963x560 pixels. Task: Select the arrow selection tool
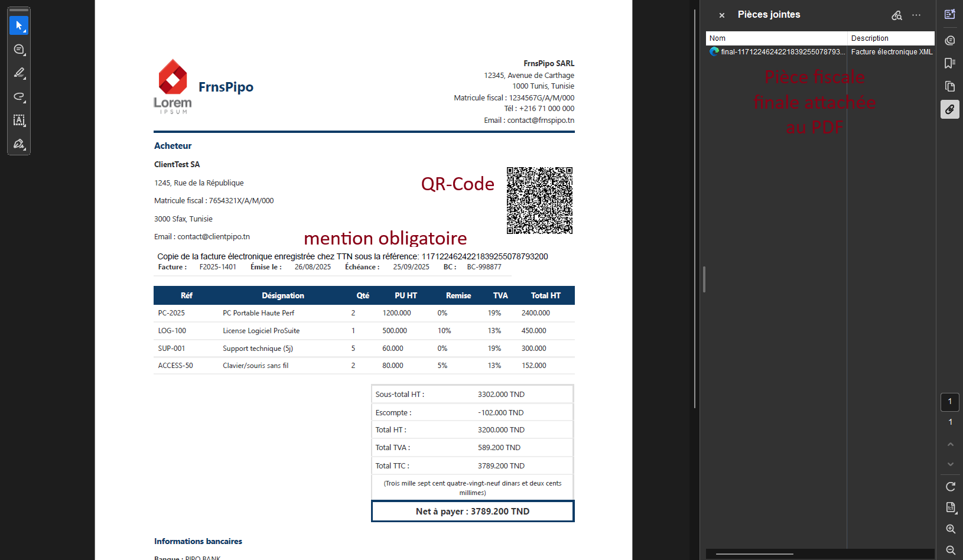(19, 25)
